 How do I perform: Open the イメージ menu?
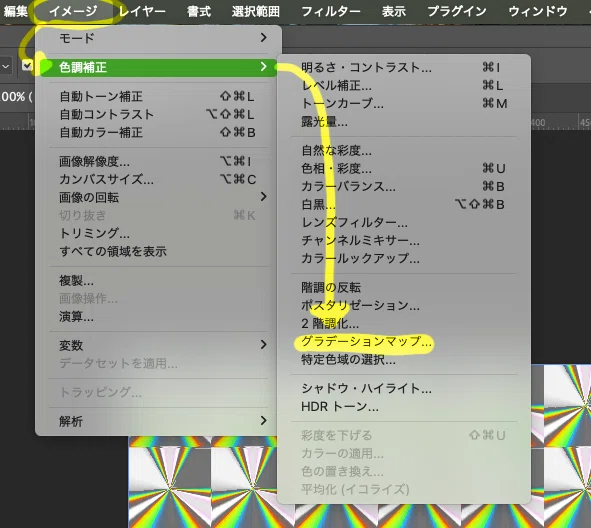pos(73,11)
